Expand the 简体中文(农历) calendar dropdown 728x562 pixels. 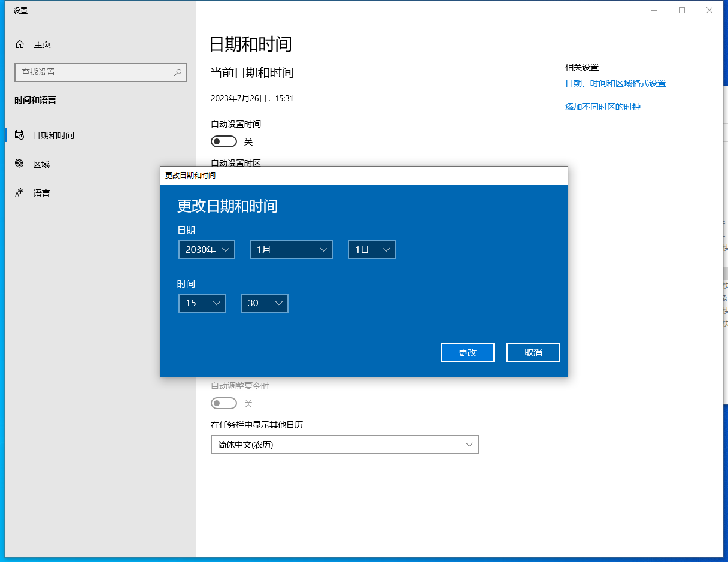click(345, 445)
